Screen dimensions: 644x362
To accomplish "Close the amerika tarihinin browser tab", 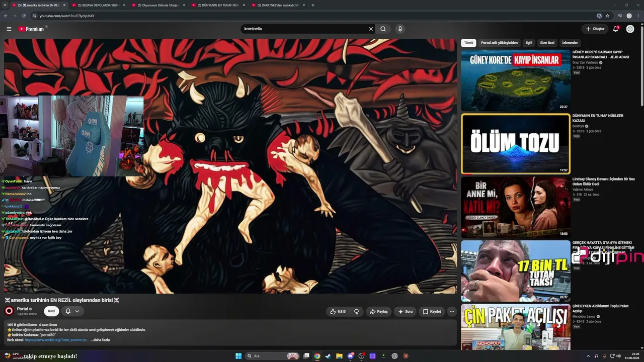I will 64,5.
